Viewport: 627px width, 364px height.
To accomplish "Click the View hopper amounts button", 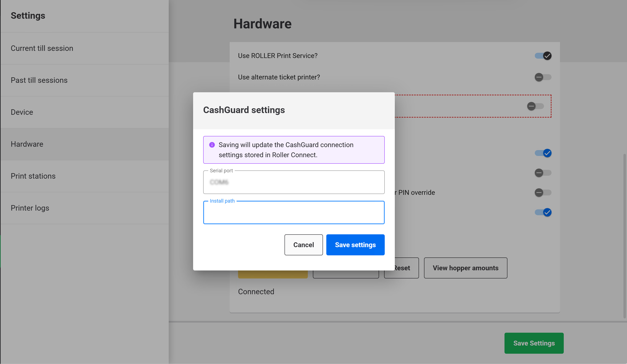I will 466,268.
